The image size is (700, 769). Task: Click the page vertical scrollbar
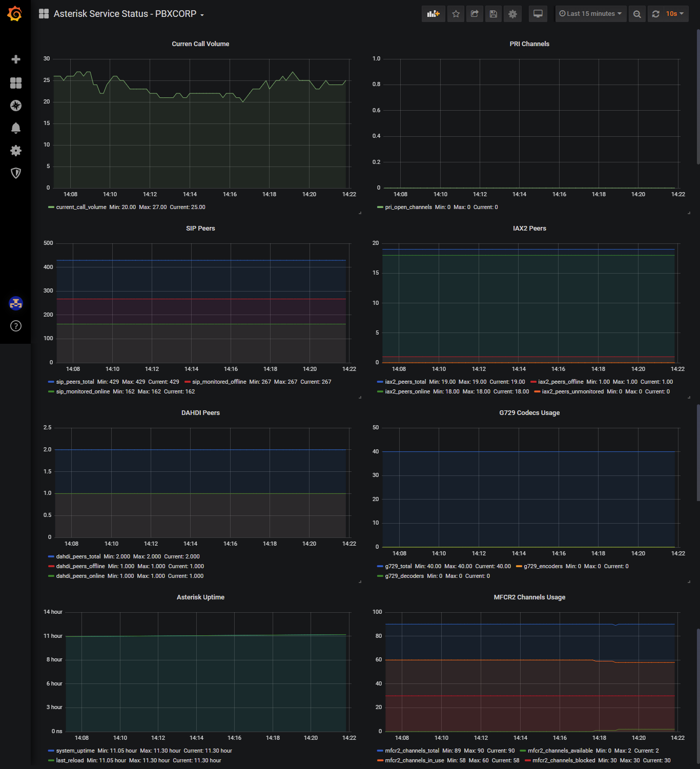tap(698, 97)
